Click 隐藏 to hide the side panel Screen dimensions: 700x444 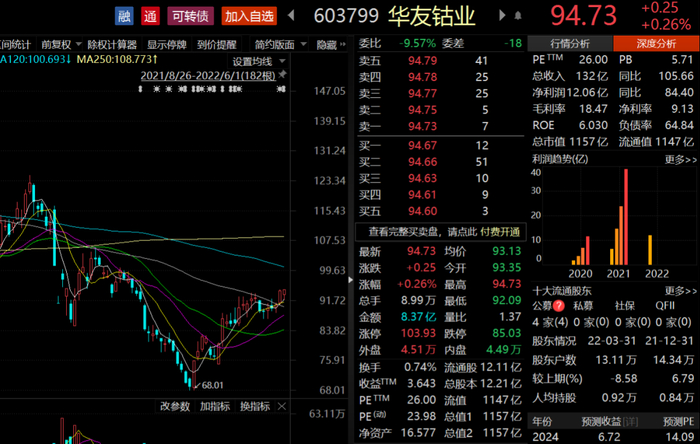(331, 45)
